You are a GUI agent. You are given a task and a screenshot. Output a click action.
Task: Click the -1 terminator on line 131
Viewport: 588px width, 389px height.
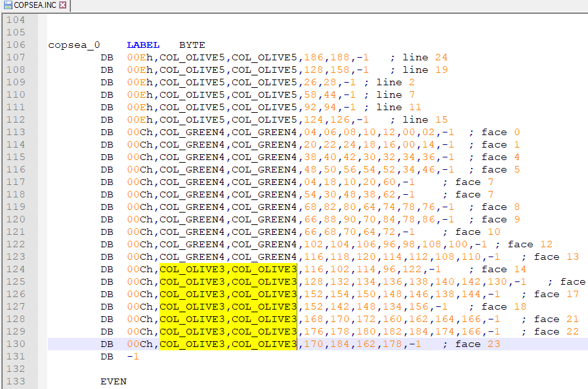tap(133, 357)
